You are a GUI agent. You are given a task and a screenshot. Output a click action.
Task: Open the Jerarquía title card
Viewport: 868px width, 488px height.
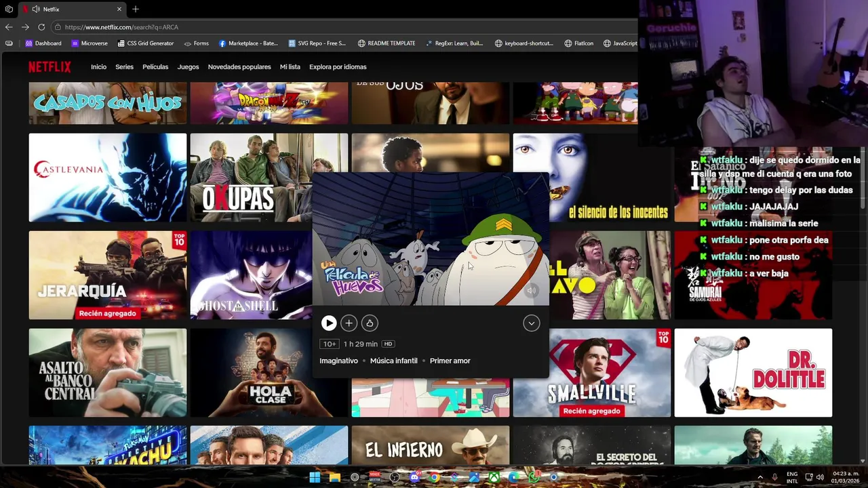point(107,275)
